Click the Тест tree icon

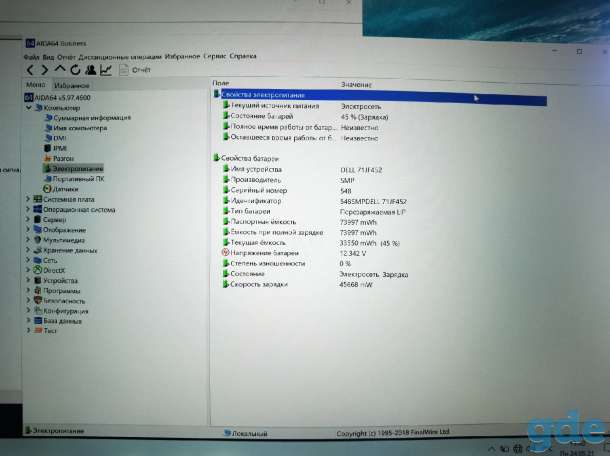38,331
